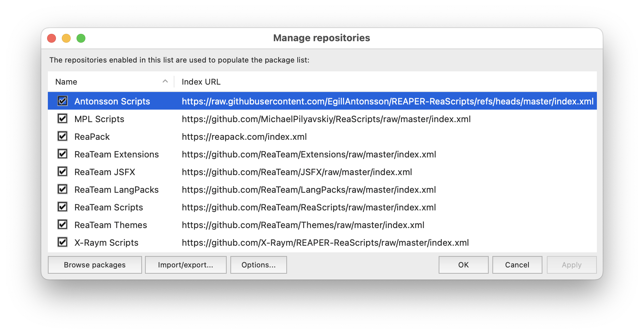Close the Manage repositories window
Viewport: 644px width, 334px height.
tap(52, 38)
